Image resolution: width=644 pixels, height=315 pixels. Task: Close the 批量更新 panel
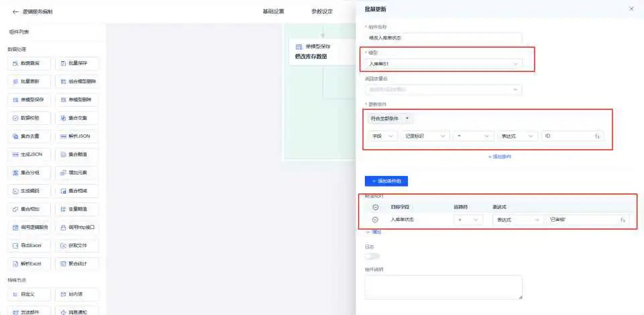click(631, 9)
